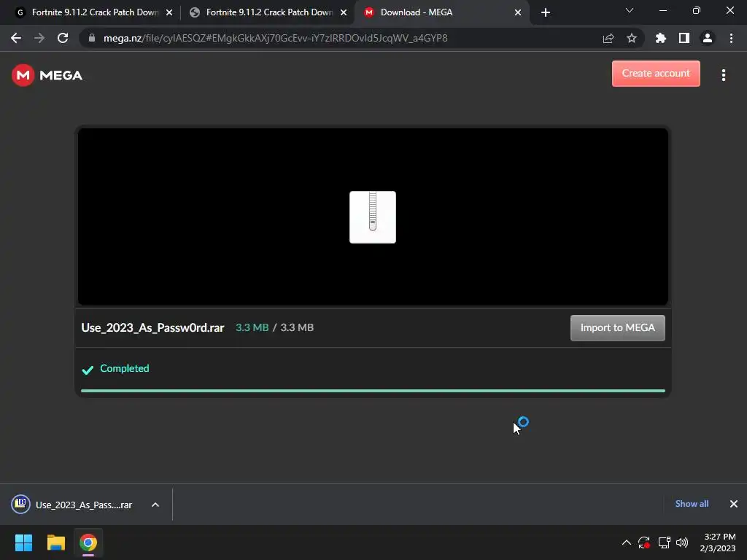Open the Chrome extensions puzzle icon
The image size is (747, 560).
point(661,38)
